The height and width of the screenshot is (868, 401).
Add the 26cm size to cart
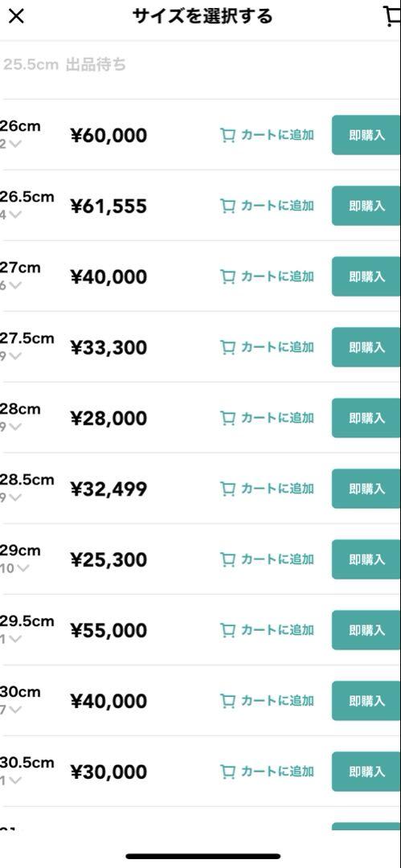pos(267,135)
